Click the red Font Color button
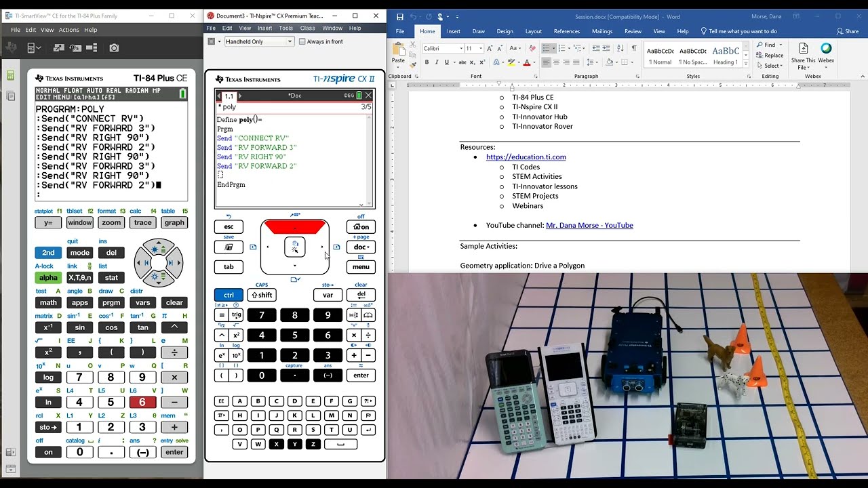The image size is (868, 488). pos(526,62)
